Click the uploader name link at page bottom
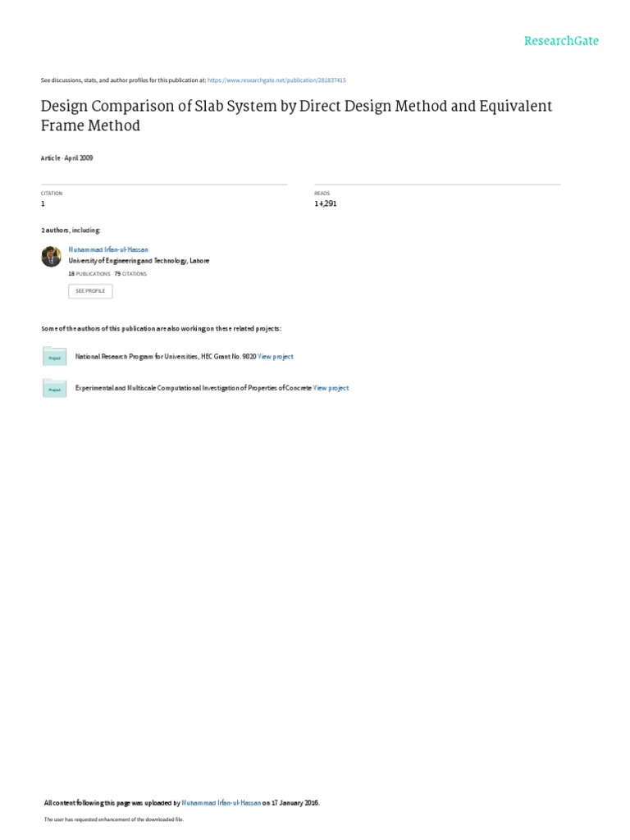The image size is (630, 840). click(221, 802)
